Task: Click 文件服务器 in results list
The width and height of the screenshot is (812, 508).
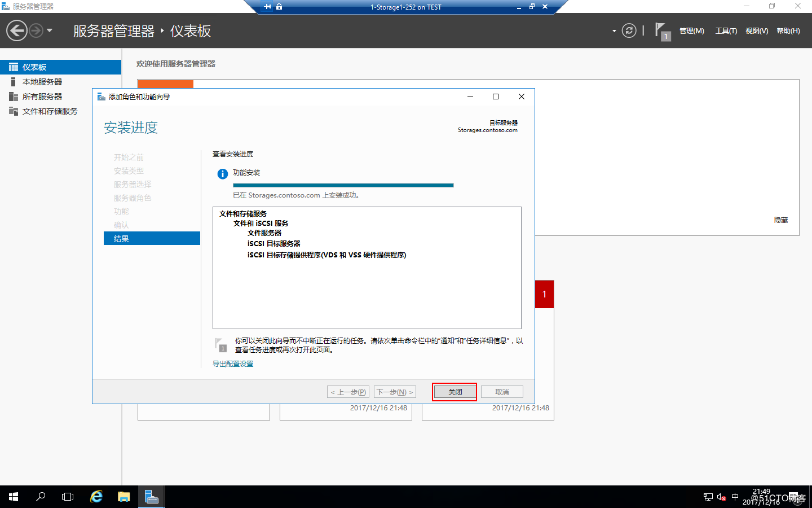Action: pos(264,233)
